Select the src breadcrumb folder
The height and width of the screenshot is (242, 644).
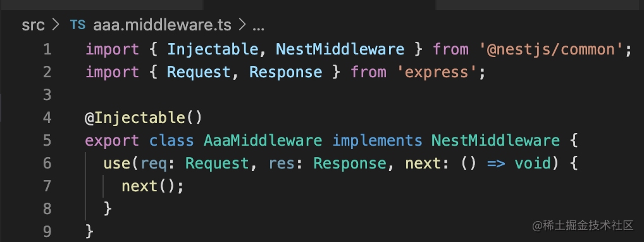click(x=33, y=25)
